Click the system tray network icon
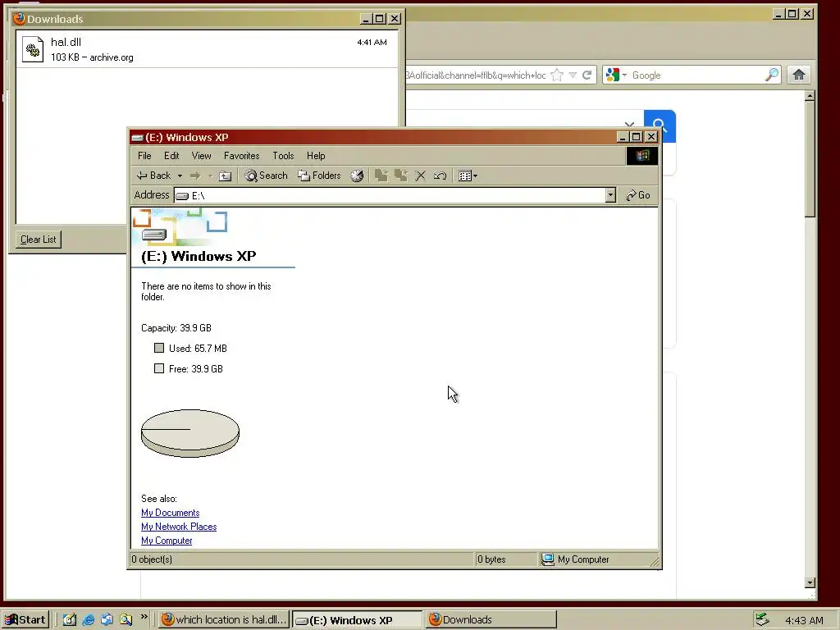This screenshot has width=840, height=630. (x=762, y=620)
